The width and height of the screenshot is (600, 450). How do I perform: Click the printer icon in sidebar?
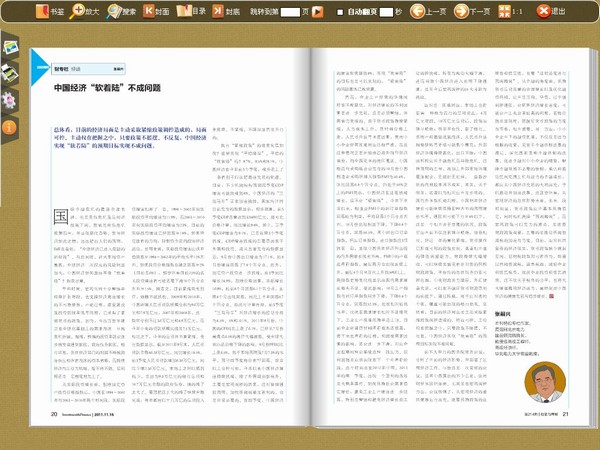(9, 72)
